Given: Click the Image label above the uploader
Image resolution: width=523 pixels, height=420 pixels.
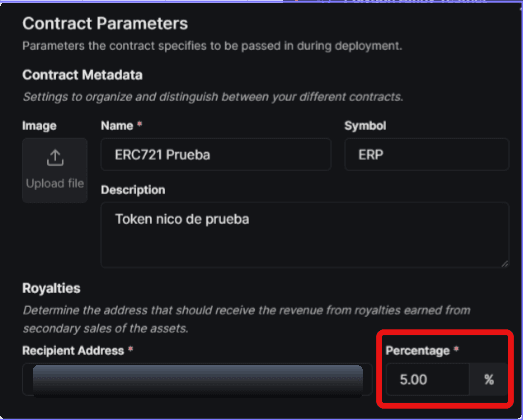Looking at the screenshot, I should pyautogui.click(x=39, y=126).
